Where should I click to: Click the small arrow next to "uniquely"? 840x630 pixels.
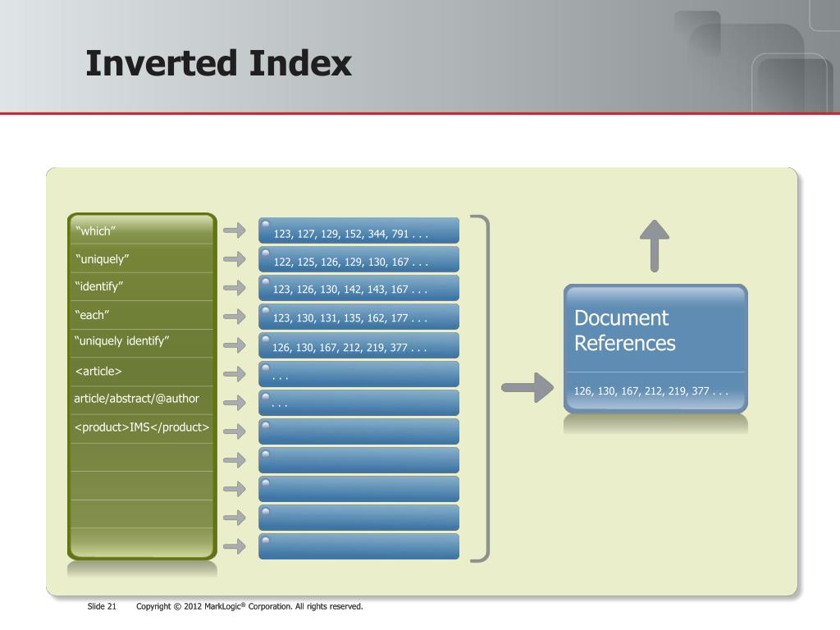235,259
